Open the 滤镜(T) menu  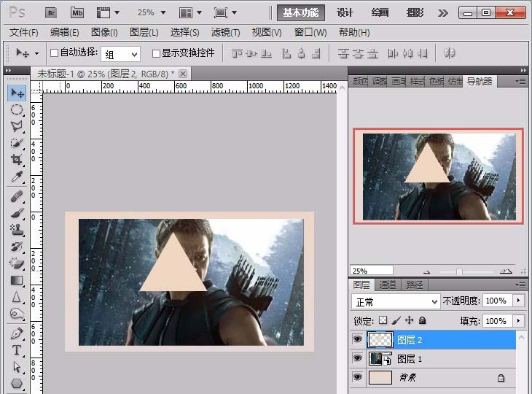(x=225, y=32)
